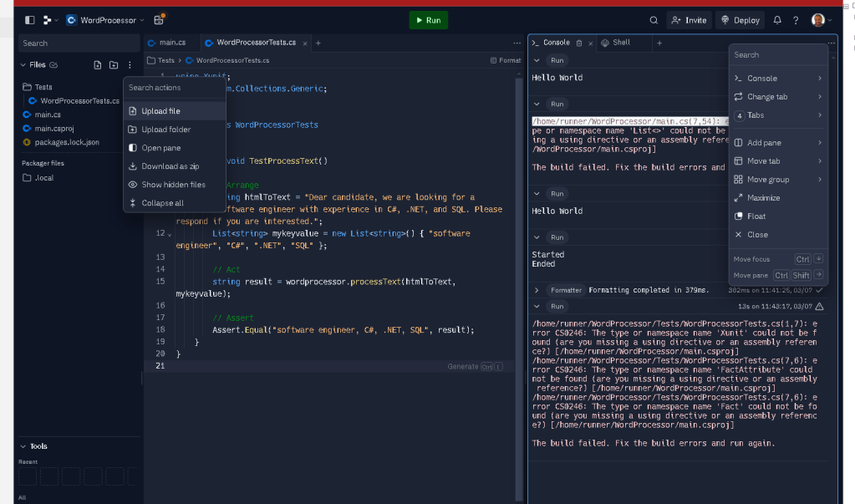The height and width of the screenshot is (504, 855).
Task: Focus the Search actions field in popup
Action: (x=174, y=87)
